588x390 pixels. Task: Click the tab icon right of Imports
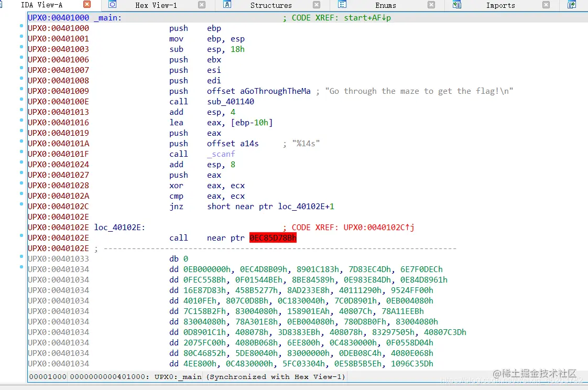572,5
